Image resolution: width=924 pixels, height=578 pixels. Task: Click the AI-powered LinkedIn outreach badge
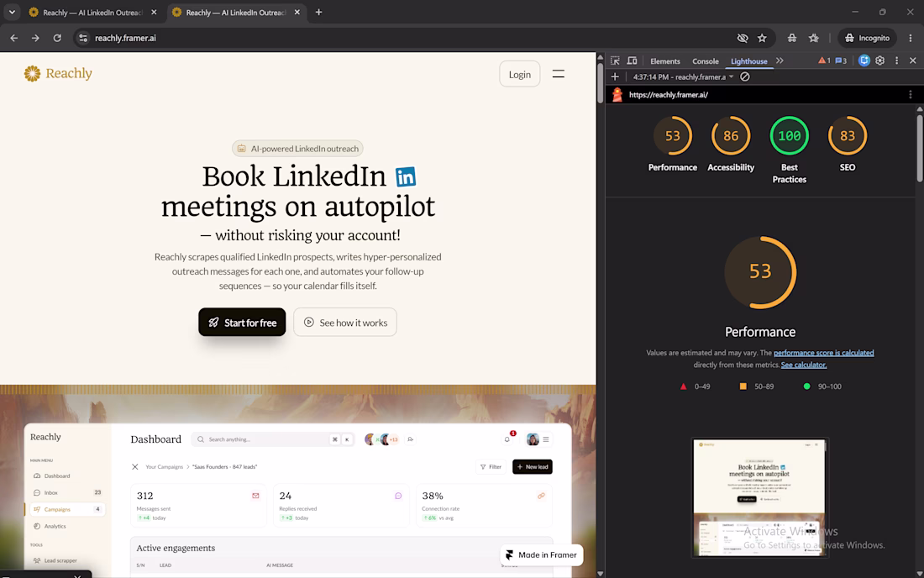pyautogui.click(x=297, y=149)
